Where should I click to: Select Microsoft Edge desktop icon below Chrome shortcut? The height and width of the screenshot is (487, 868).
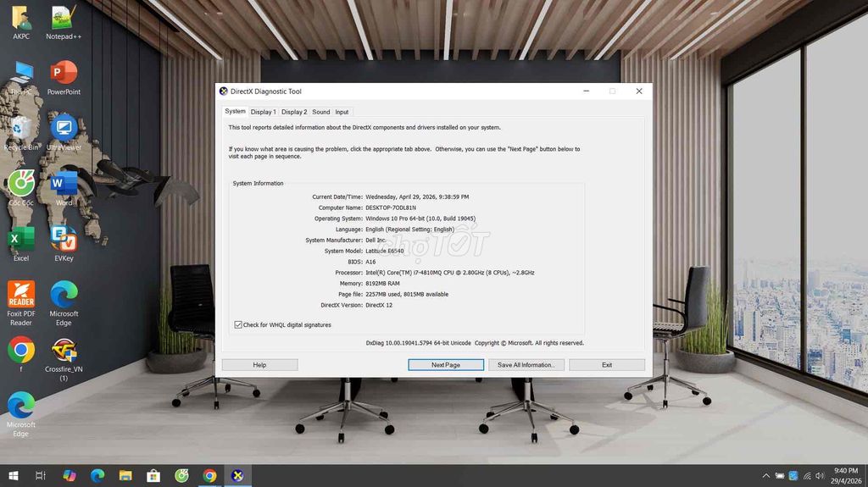tap(21, 414)
